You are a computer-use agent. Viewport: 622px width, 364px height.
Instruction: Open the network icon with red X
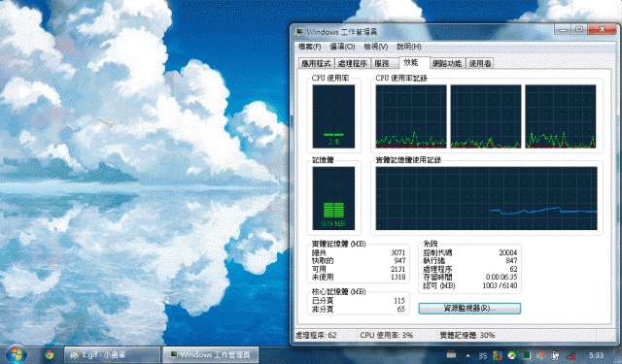click(x=570, y=355)
